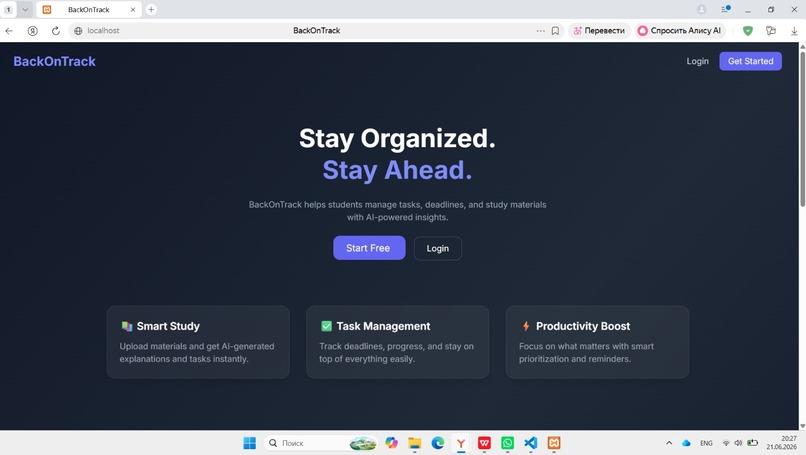Open Yandex Browser from the taskbar
The width and height of the screenshot is (806, 455).
(x=461, y=443)
